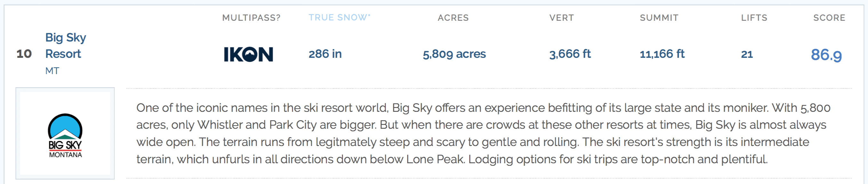Open the Big Sky Resort link
This screenshot has height=184, width=868.
tap(65, 45)
